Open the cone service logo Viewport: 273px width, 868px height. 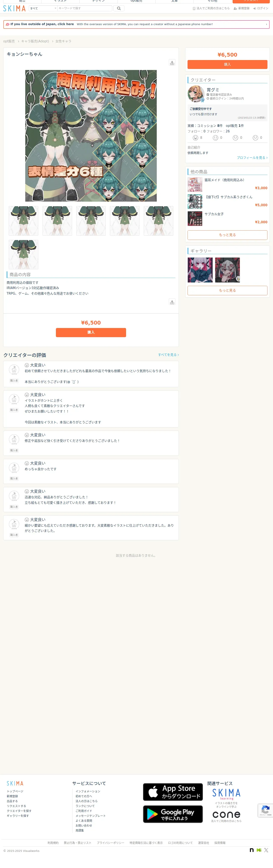[226, 815]
